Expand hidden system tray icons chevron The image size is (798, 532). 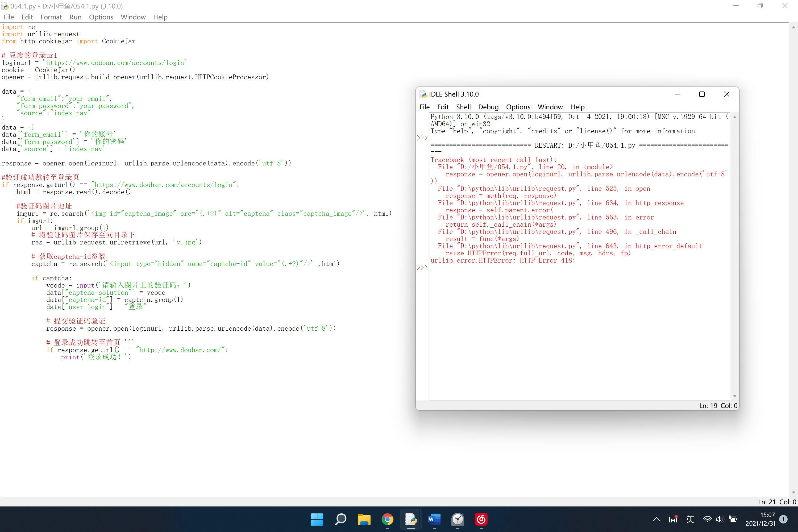coord(656,519)
